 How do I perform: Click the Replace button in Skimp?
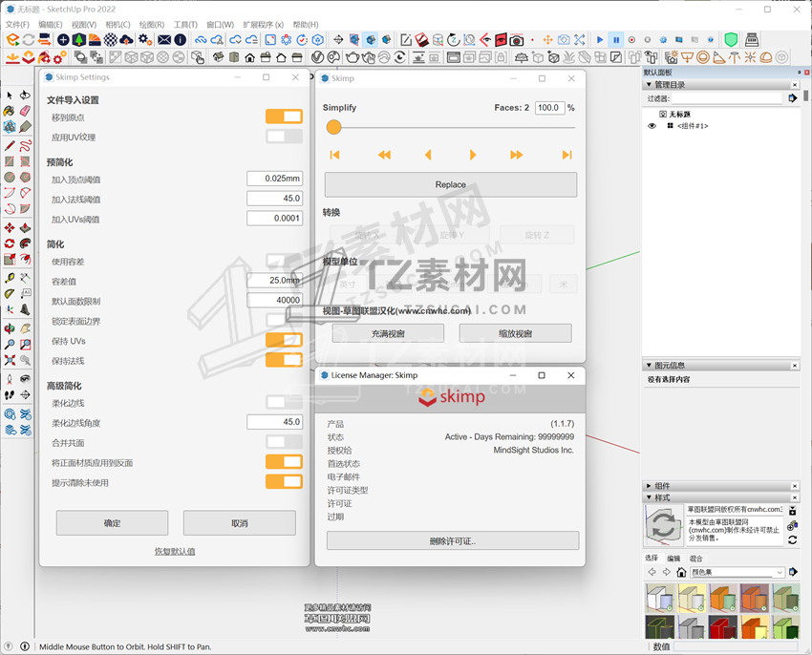[450, 184]
